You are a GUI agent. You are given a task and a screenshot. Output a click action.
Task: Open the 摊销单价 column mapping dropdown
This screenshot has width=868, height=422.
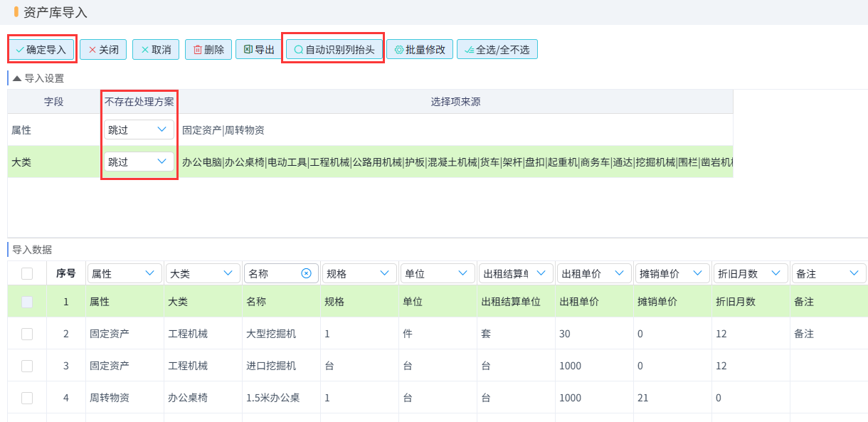pos(672,273)
